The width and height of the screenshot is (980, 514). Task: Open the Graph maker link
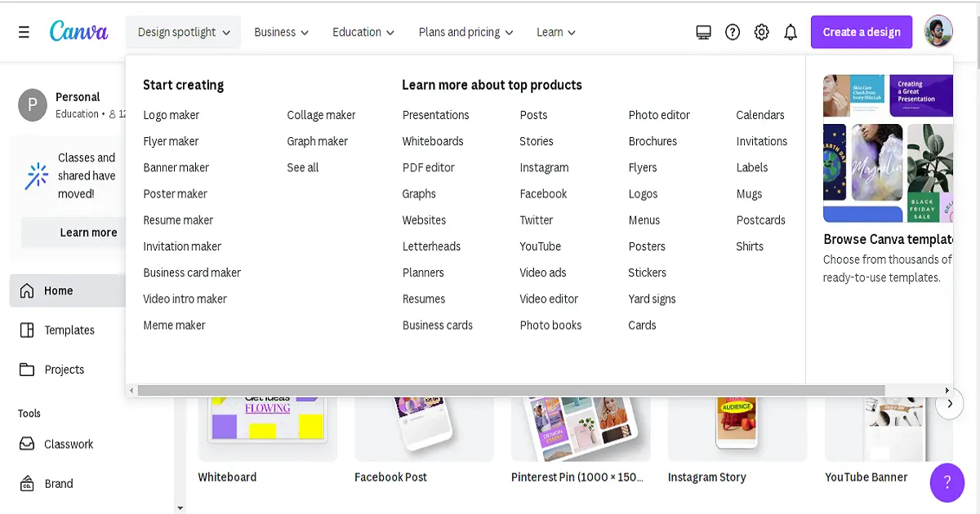(x=318, y=141)
